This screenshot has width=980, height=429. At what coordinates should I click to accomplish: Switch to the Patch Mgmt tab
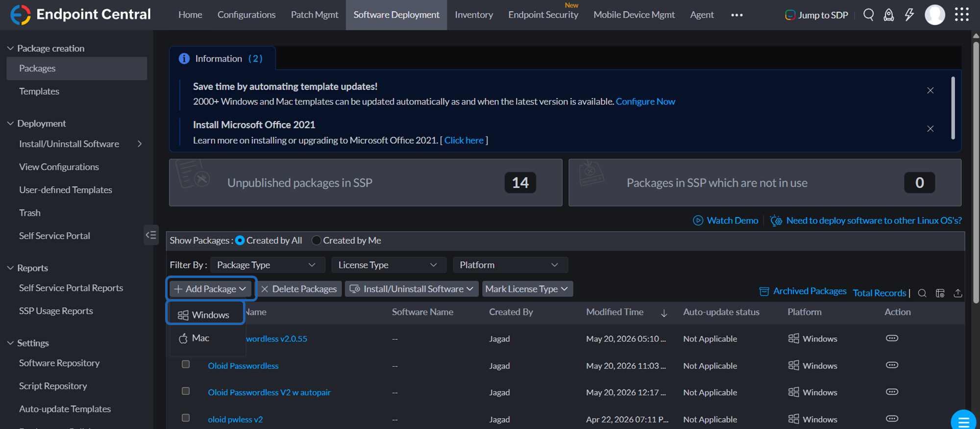(x=315, y=15)
